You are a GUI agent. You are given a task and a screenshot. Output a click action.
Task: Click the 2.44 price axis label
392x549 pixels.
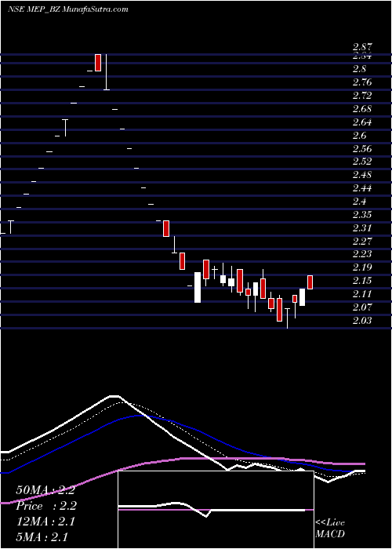tap(362, 188)
